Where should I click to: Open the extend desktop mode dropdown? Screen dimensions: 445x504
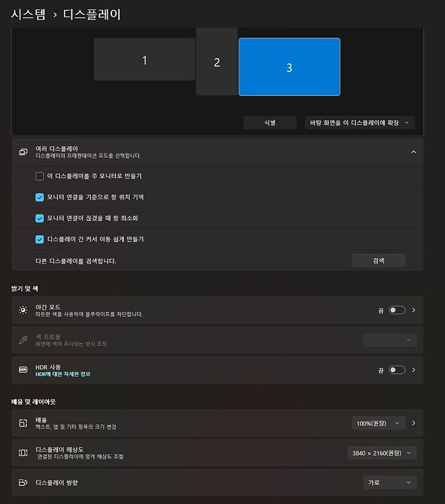(359, 123)
